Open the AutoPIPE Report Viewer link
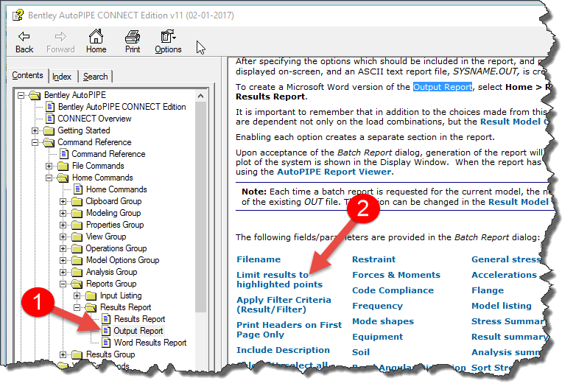Image resolution: width=573 pixels, height=392 pixels. (x=334, y=172)
